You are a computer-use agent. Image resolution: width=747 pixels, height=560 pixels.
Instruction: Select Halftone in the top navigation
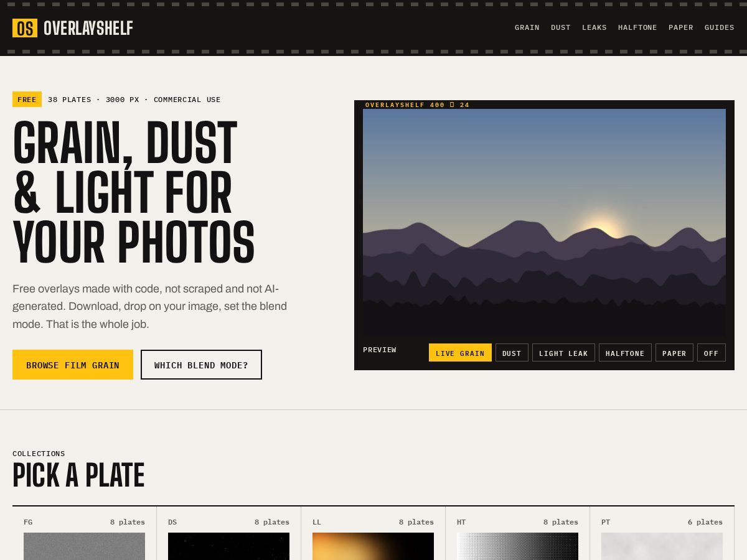click(637, 27)
